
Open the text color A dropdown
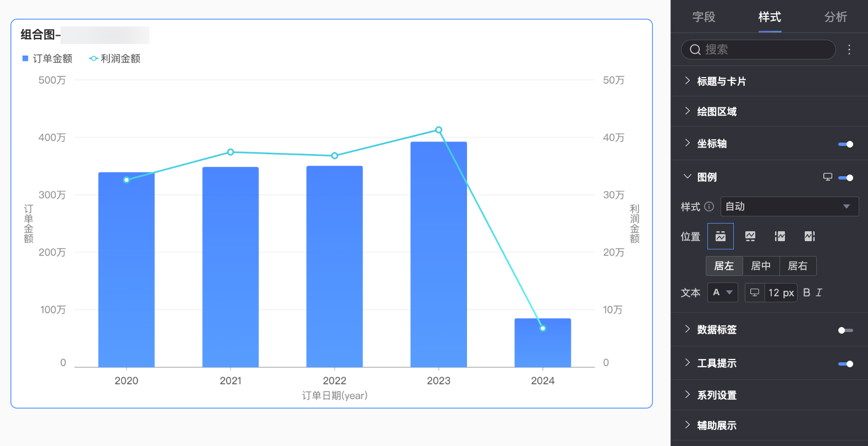pos(723,292)
